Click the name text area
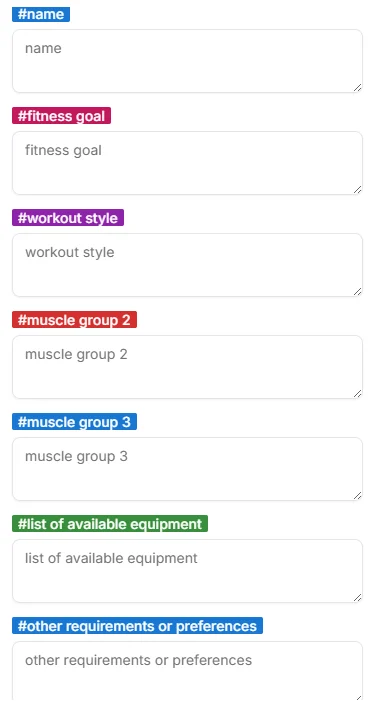Viewport: 369px width, 715px height. point(187,61)
